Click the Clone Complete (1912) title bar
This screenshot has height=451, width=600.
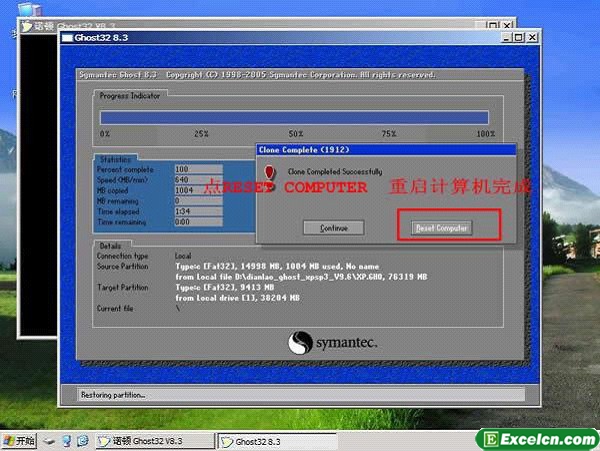click(x=384, y=149)
